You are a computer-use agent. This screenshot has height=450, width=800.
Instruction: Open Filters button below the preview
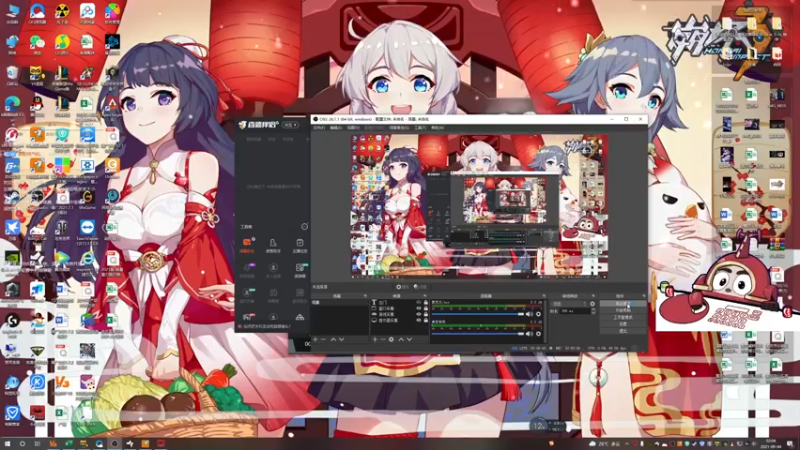(420, 287)
